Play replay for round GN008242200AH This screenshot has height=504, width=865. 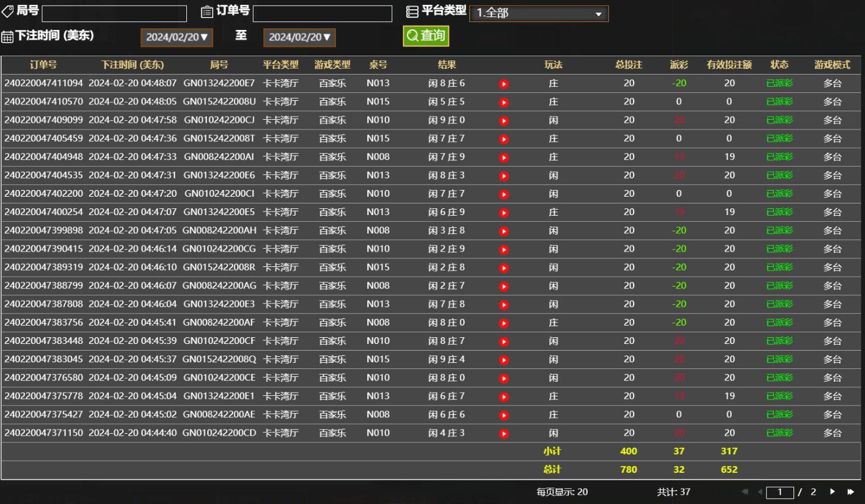point(503,232)
